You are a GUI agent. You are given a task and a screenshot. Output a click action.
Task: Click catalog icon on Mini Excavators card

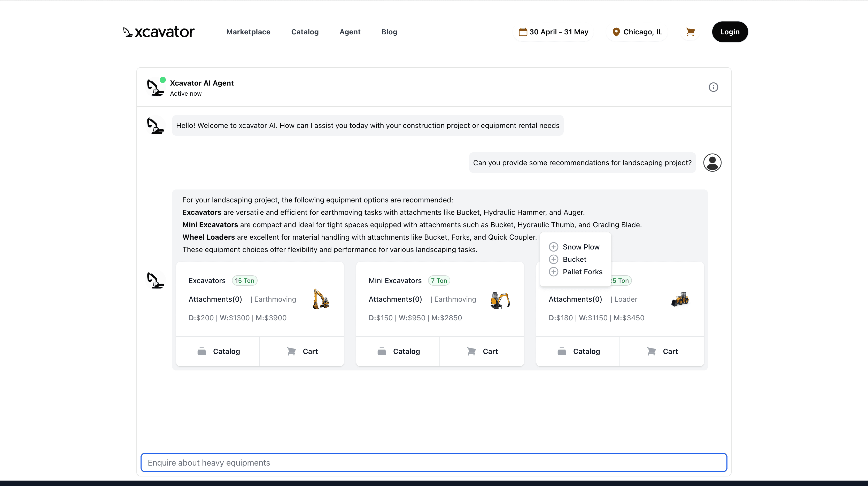coord(382,351)
